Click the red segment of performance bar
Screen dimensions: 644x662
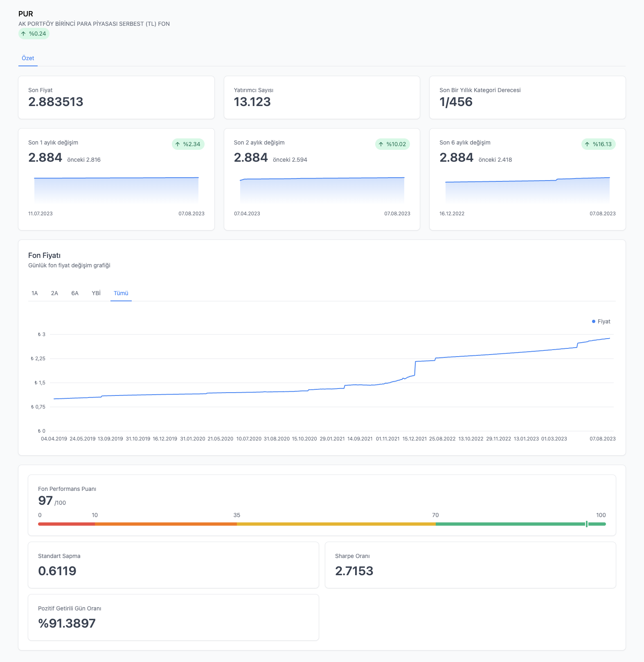pos(66,524)
